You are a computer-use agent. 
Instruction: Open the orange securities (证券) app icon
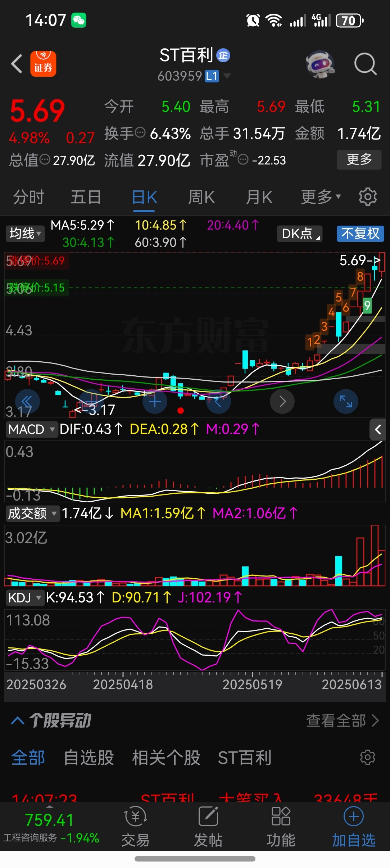(x=43, y=64)
